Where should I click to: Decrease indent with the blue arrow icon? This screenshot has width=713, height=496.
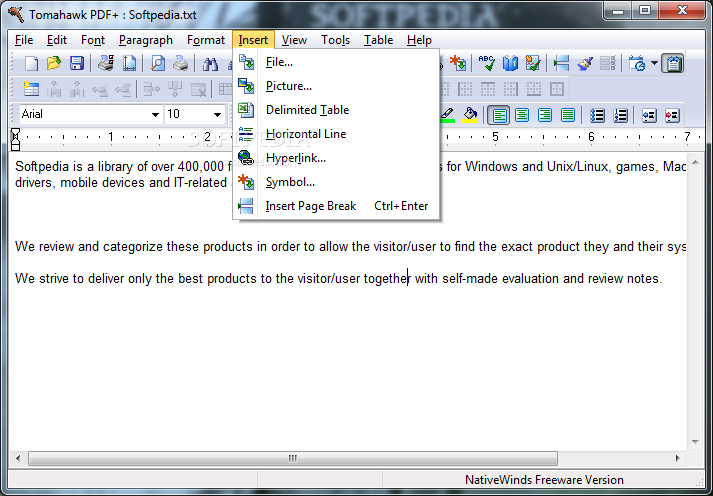[649, 115]
